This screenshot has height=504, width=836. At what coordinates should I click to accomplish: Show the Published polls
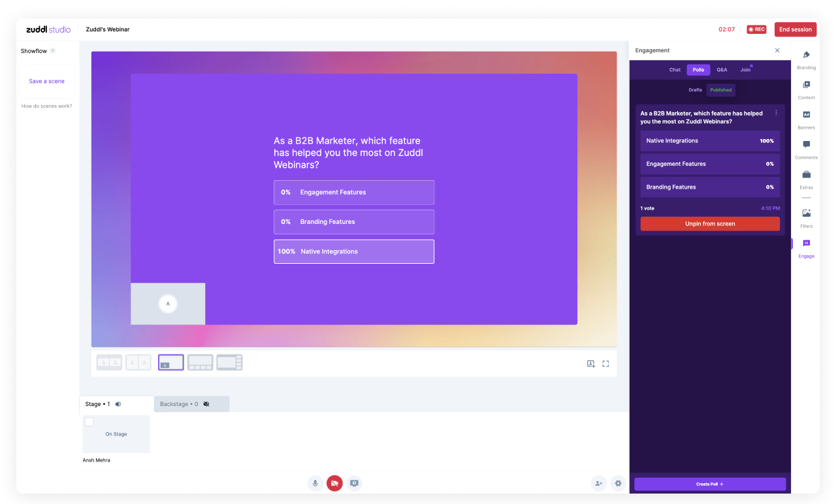coord(721,90)
